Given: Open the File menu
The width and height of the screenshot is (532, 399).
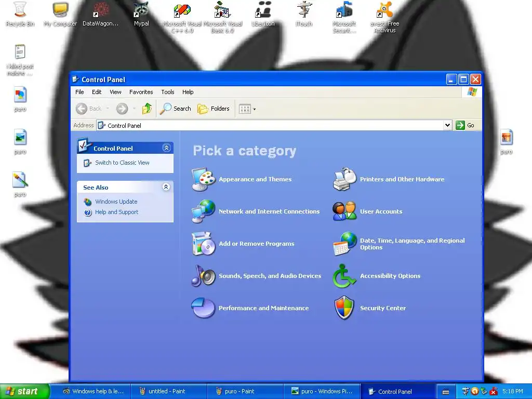Looking at the screenshot, I should (79, 92).
